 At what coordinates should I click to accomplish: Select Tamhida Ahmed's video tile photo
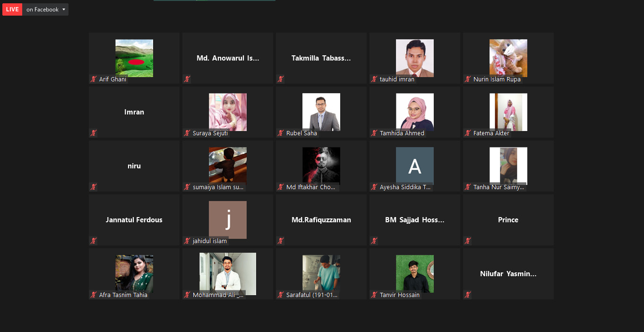coord(415,112)
